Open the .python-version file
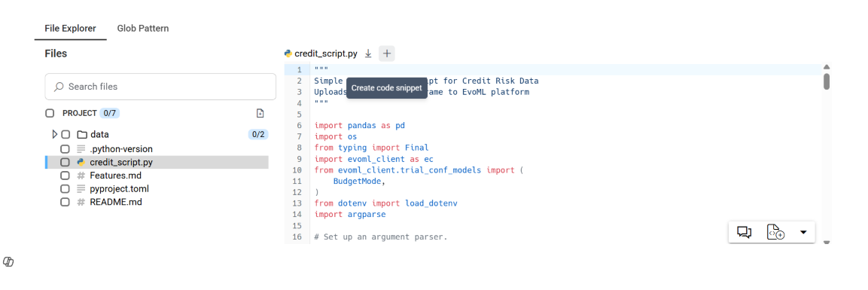Viewport: 868px width, 290px height. pyautogui.click(x=121, y=149)
